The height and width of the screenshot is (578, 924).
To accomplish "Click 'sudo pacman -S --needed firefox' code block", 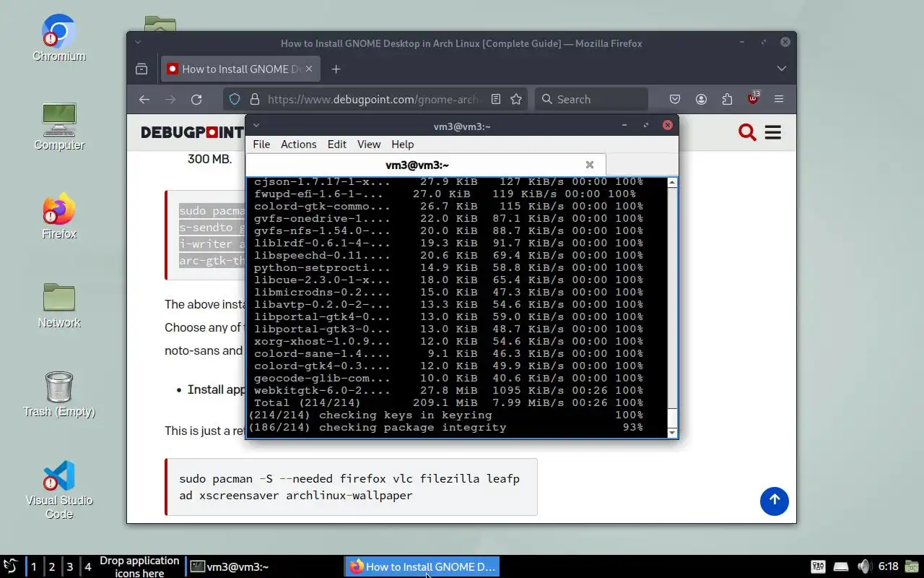I will pos(351,487).
